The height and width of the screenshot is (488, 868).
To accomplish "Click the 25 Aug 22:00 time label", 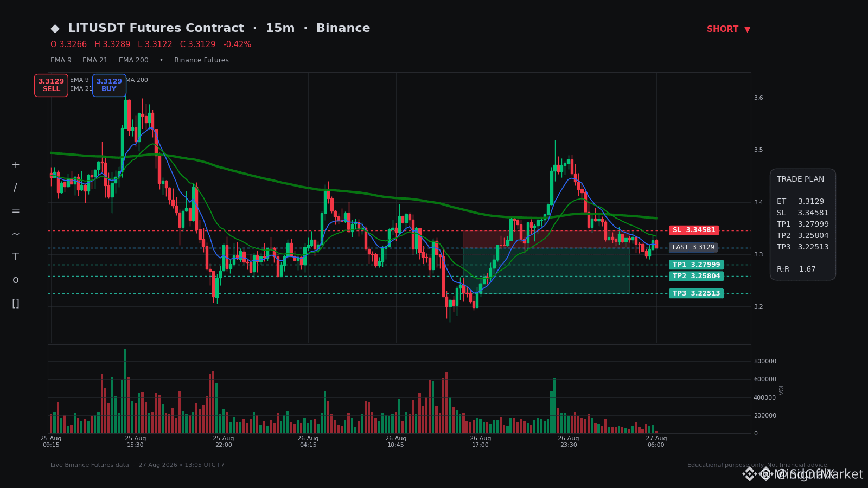I will point(224,442).
